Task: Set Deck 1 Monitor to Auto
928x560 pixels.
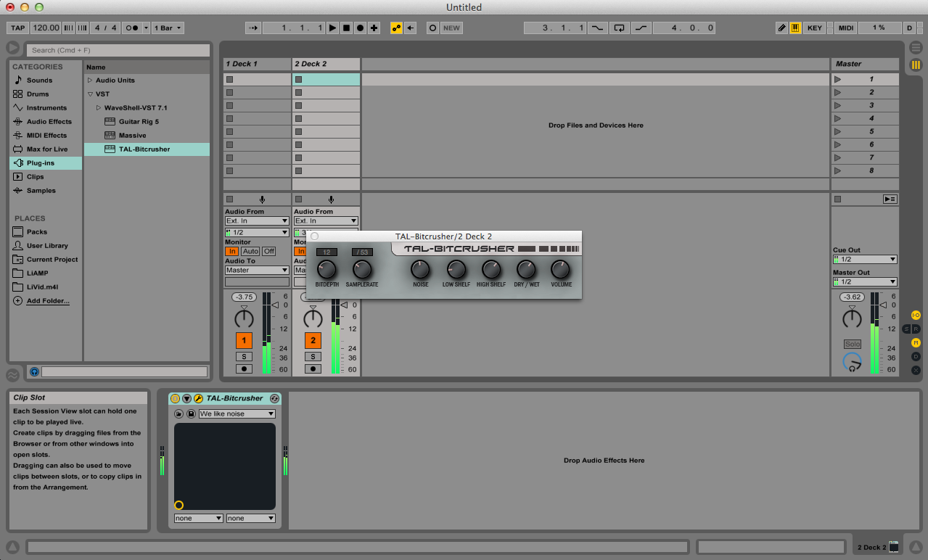Action: (x=250, y=251)
